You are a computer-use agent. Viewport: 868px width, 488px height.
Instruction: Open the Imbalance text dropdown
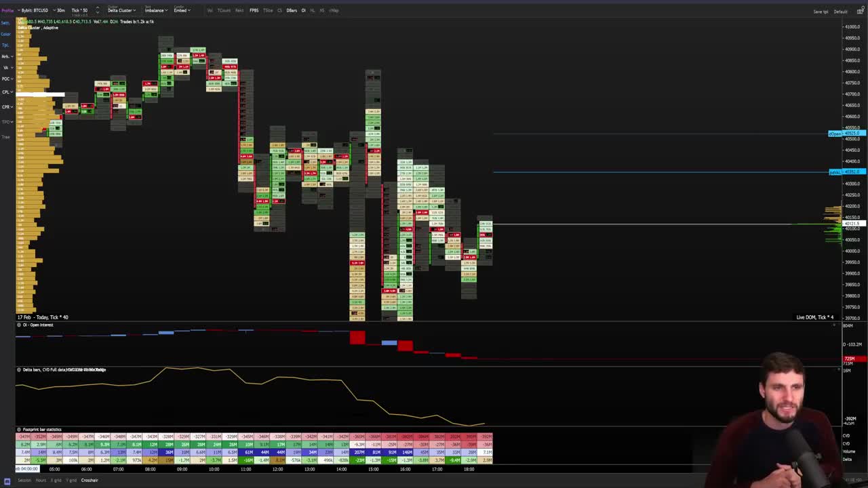click(x=156, y=10)
